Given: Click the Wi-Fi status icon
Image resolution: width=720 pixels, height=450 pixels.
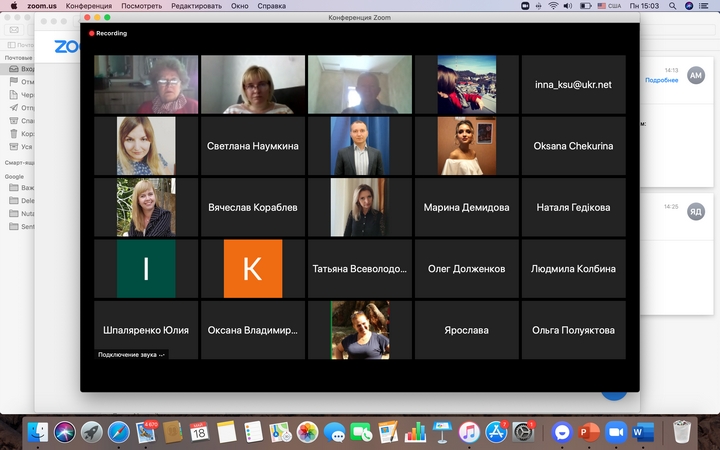Looking at the screenshot, I should tap(553, 6).
